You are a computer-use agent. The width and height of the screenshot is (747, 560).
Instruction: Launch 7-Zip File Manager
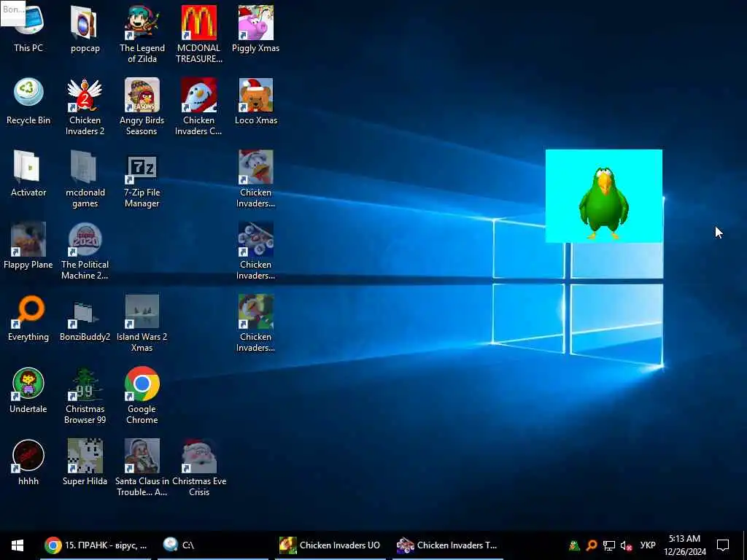click(142, 178)
